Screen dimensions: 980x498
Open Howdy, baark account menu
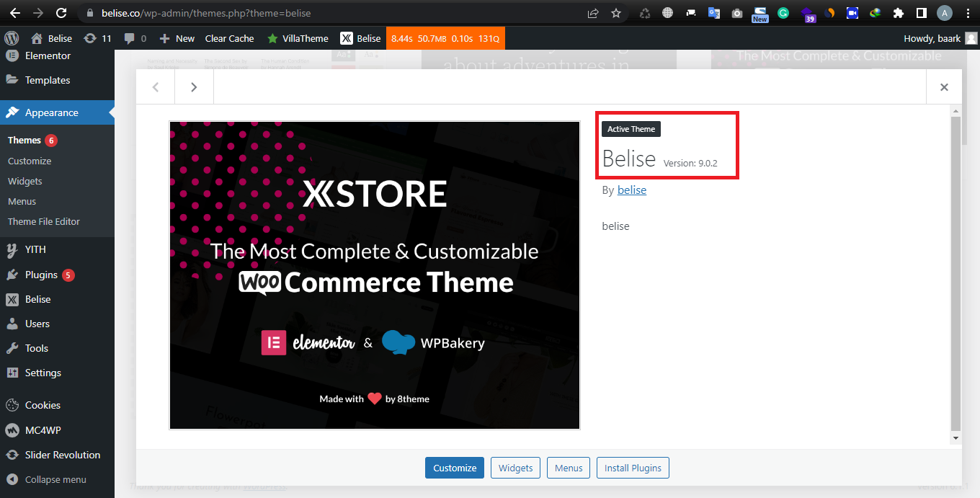[x=940, y=38]
